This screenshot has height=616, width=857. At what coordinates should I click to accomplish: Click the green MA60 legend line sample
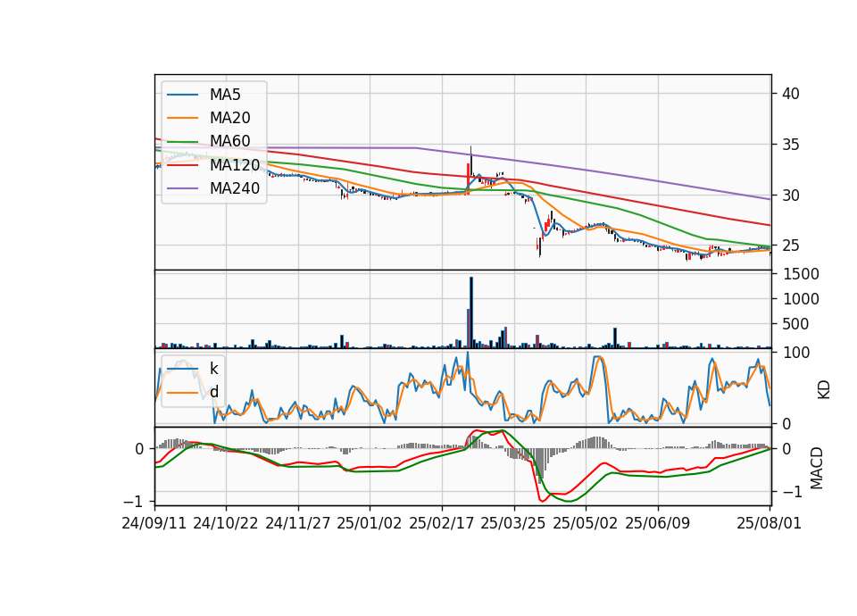182,142
